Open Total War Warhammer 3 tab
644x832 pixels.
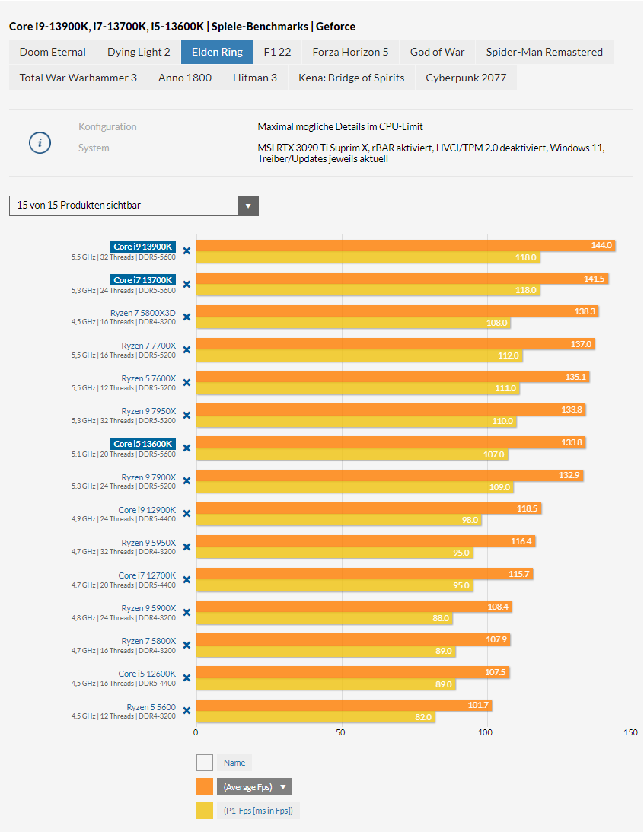click(x=78, y=78)
